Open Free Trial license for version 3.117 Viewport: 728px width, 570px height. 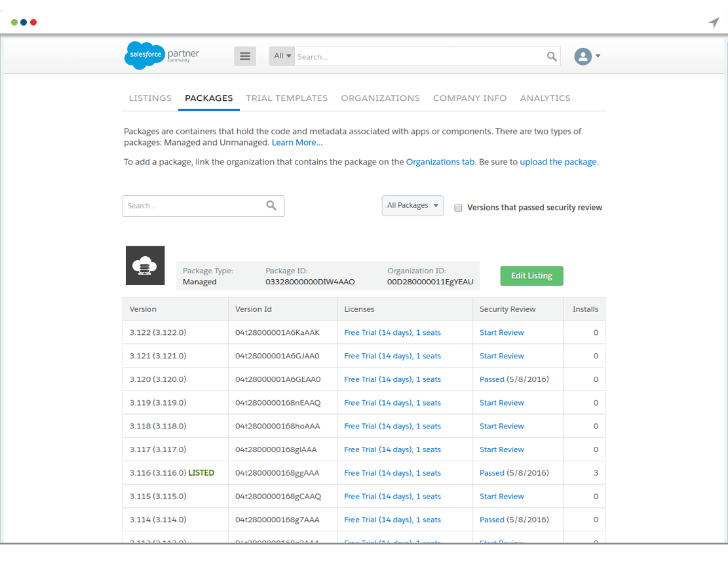(393, 449)
